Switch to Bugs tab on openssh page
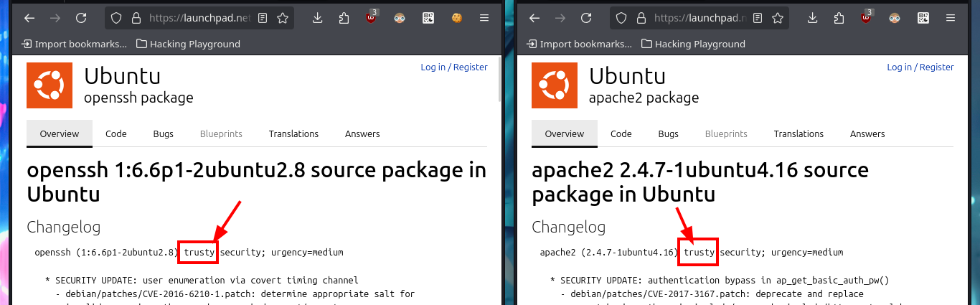Screen dimensions: 980x305 point(164,133)
